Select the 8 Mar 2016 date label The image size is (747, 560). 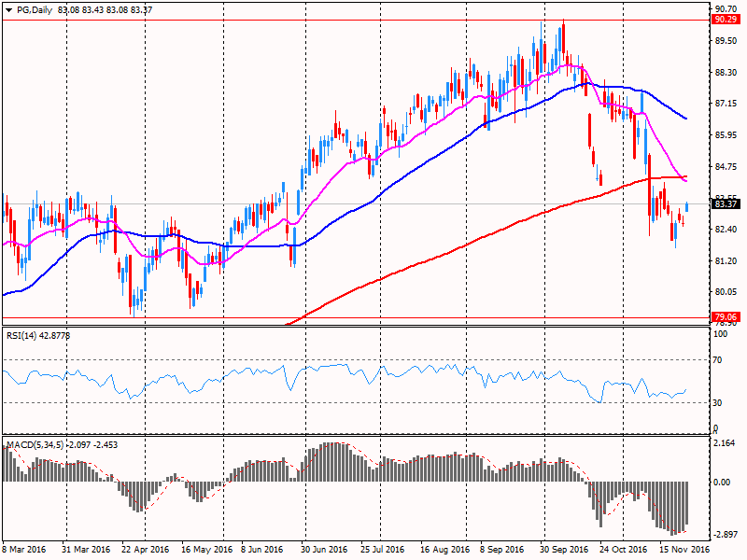(x=24, y=552)
